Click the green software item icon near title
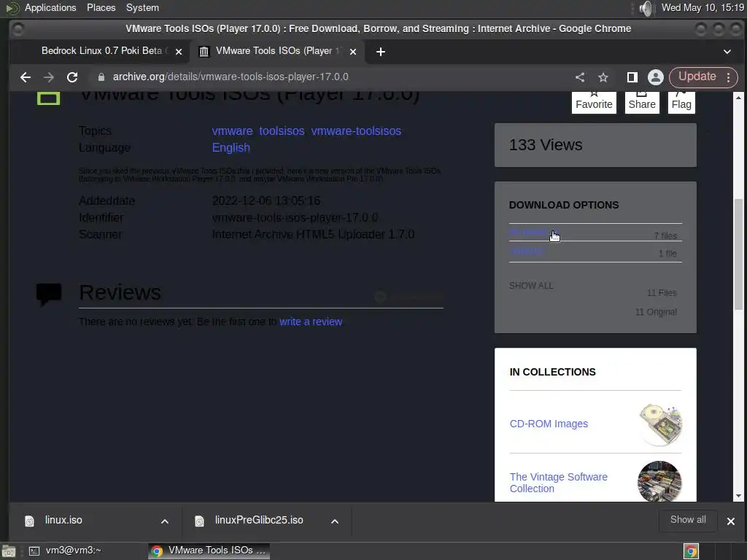747x560 pixels. 49,98
